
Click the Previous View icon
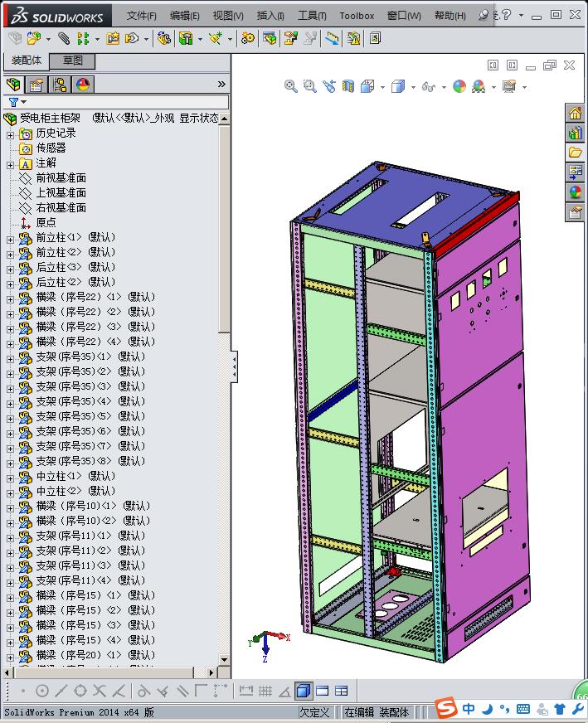pos(328,86)
